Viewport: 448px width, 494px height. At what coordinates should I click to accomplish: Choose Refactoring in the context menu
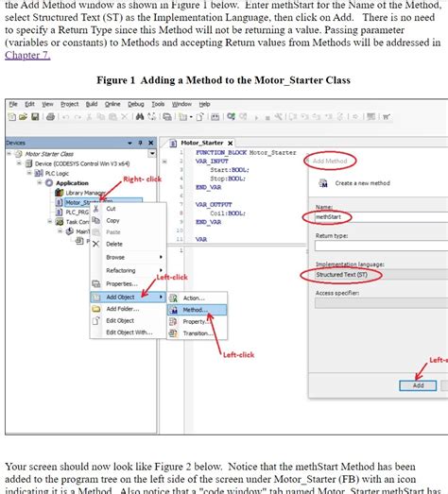pyautogui.click(x=129, y=271)
